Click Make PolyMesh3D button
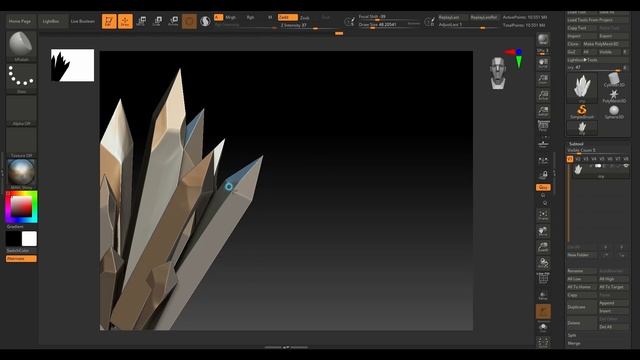Viewport: 640px width, 360px height. [x=605, y=44]
